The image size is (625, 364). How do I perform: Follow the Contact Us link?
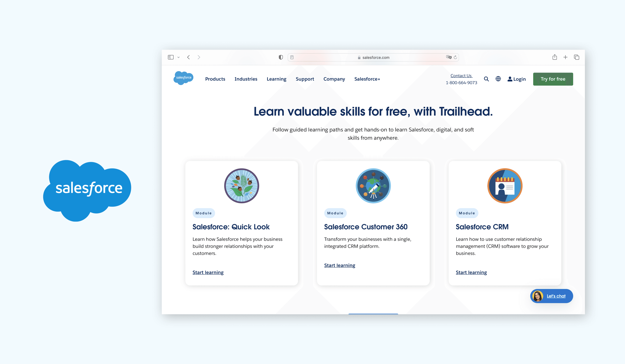coord(461,76)
